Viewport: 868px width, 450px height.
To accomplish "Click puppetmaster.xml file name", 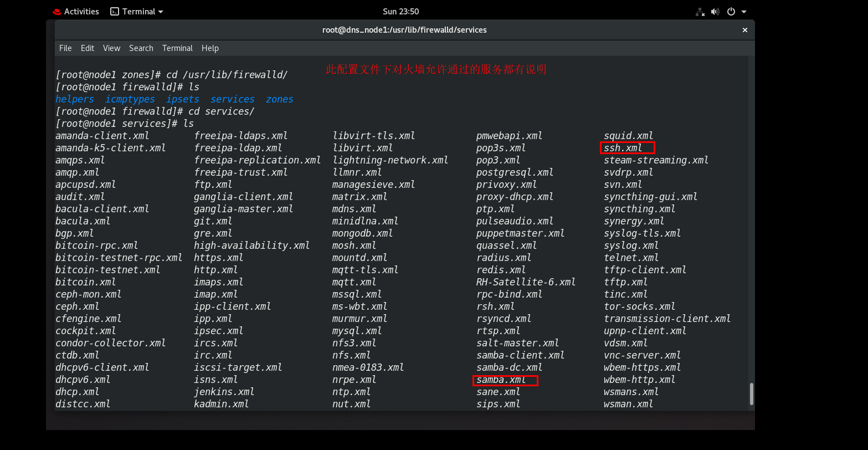I will (x=521, y=233).
